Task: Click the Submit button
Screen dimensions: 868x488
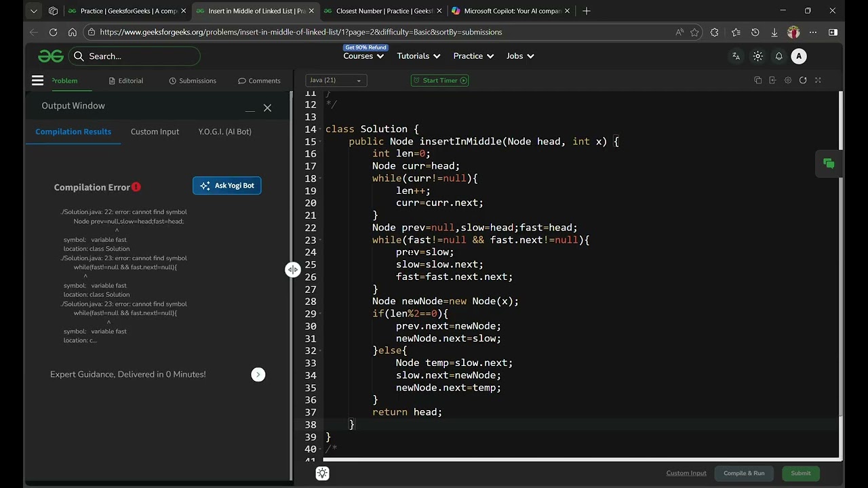Action: tap(800, 473)
